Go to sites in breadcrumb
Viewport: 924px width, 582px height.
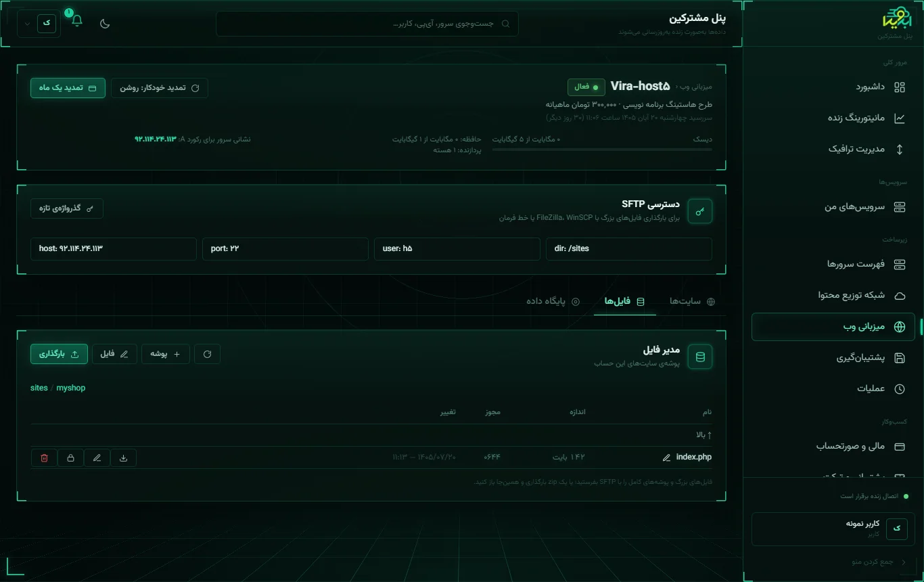coord(39,388)
